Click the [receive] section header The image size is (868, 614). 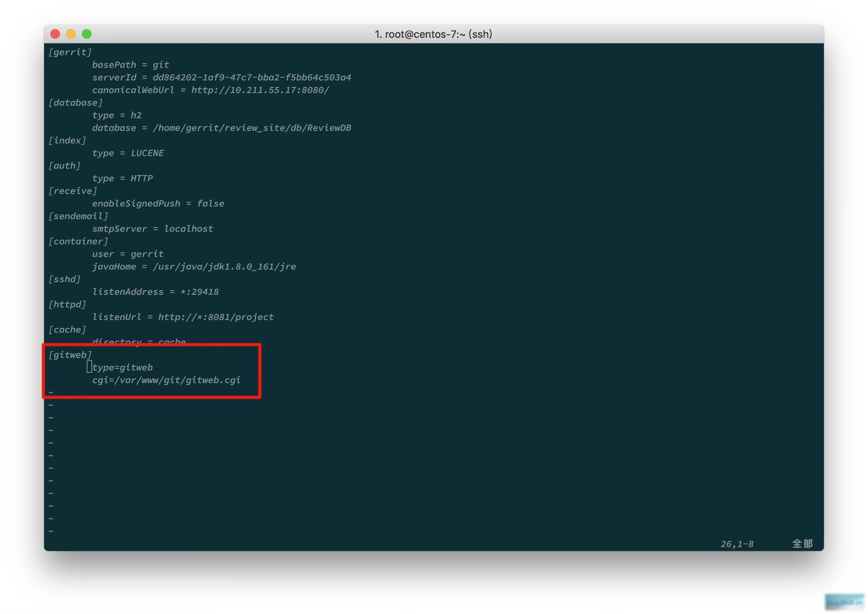73,191
